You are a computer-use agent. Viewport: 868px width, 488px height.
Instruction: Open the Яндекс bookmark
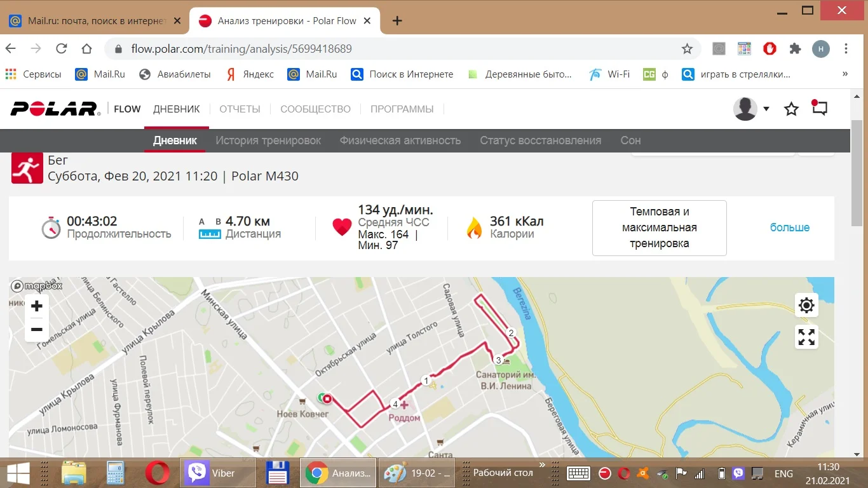250,74
